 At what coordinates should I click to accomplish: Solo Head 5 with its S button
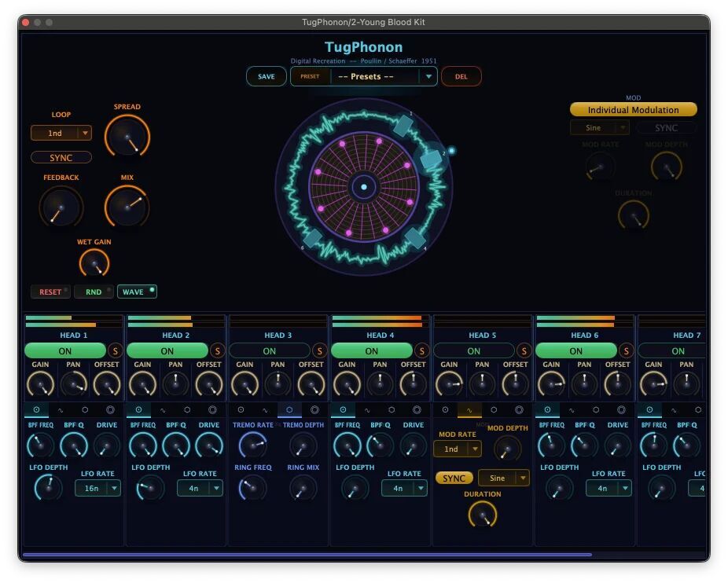click(x=524, y=351)
